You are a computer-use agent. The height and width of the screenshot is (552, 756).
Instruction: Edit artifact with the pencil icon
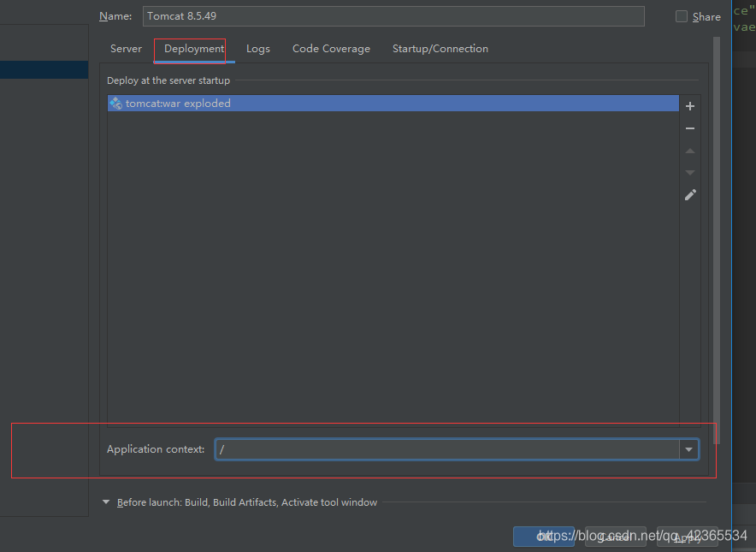click(x=690, y=195)
